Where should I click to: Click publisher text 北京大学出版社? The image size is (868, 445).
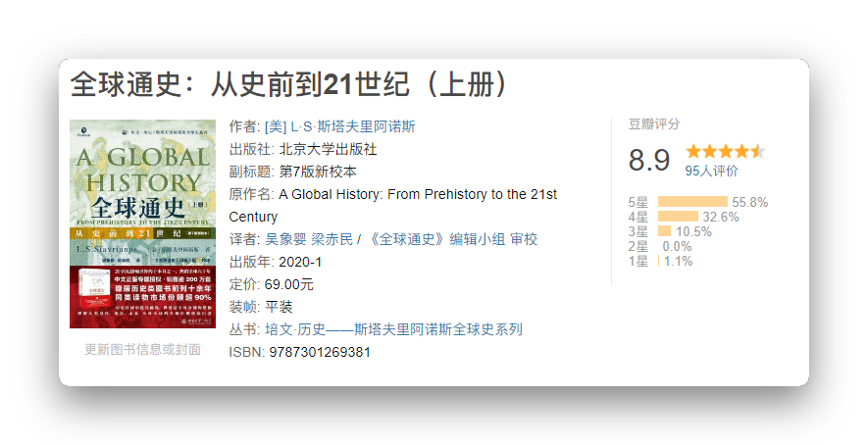coord(328,149)
